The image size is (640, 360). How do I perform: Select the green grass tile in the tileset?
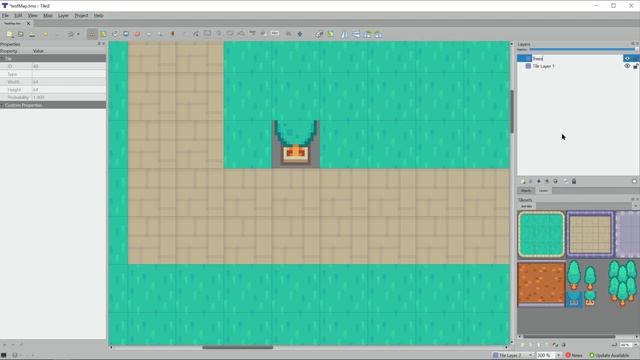pos(541,234)
